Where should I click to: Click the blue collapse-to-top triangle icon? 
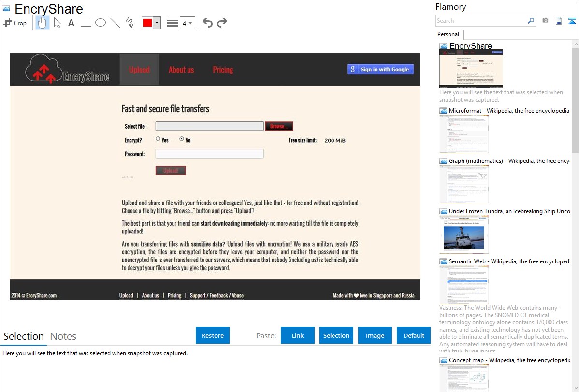click(572, 21)
